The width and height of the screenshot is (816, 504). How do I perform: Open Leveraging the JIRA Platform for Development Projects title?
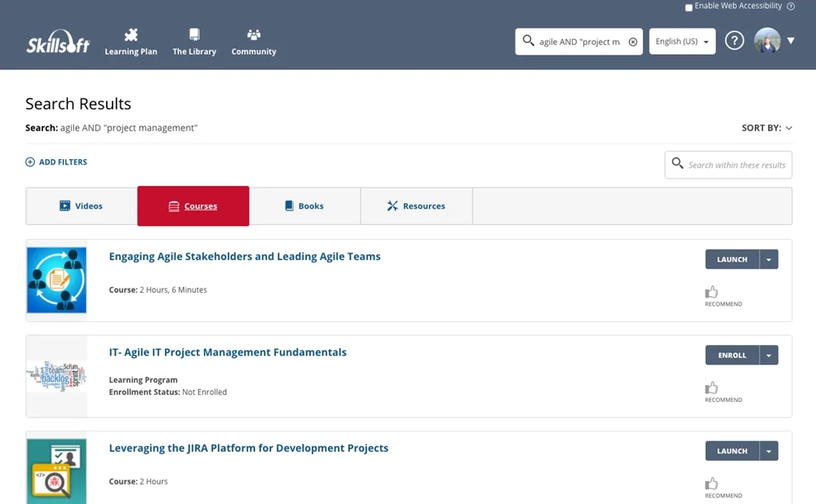(249, 448)
